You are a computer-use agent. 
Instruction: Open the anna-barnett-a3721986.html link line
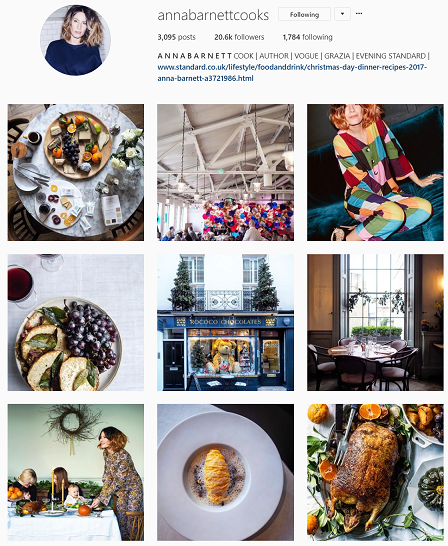click(x=205, y=78)
